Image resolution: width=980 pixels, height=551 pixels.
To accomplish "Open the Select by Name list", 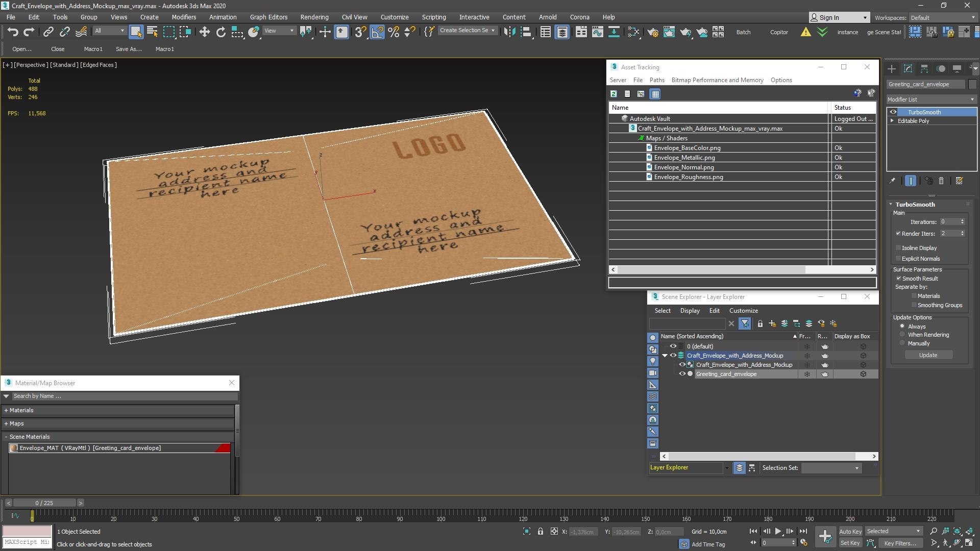I will tap(152, 32).
